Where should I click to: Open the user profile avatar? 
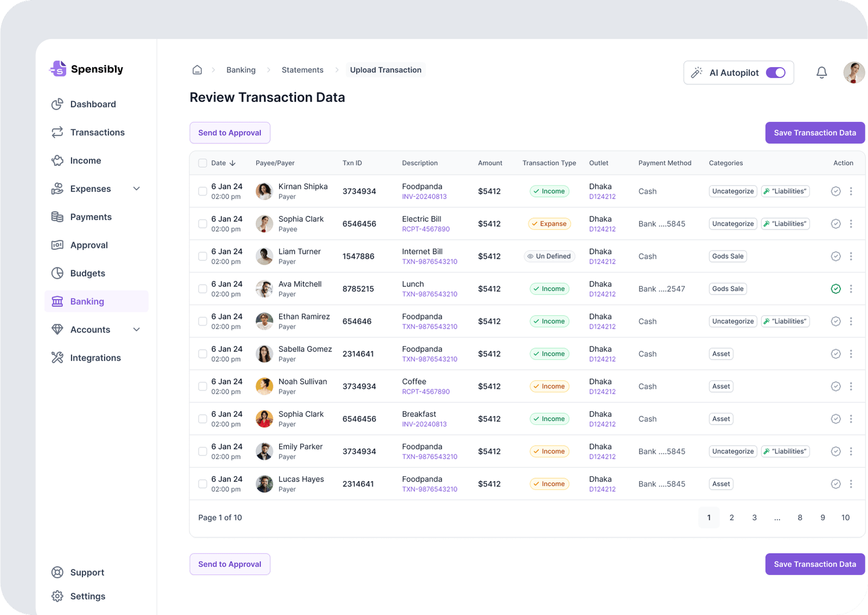click(x=853, y=73)
